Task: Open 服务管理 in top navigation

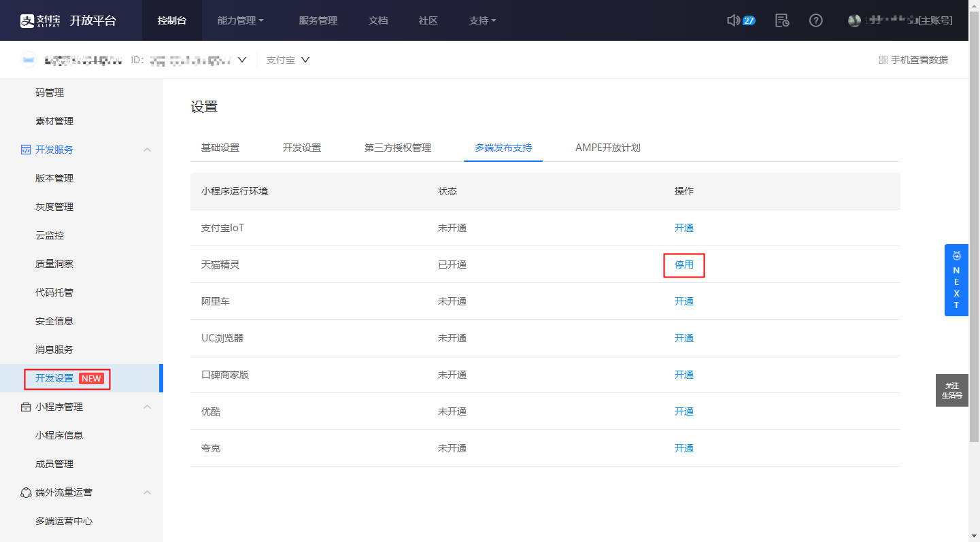Action: click(318, 20)
